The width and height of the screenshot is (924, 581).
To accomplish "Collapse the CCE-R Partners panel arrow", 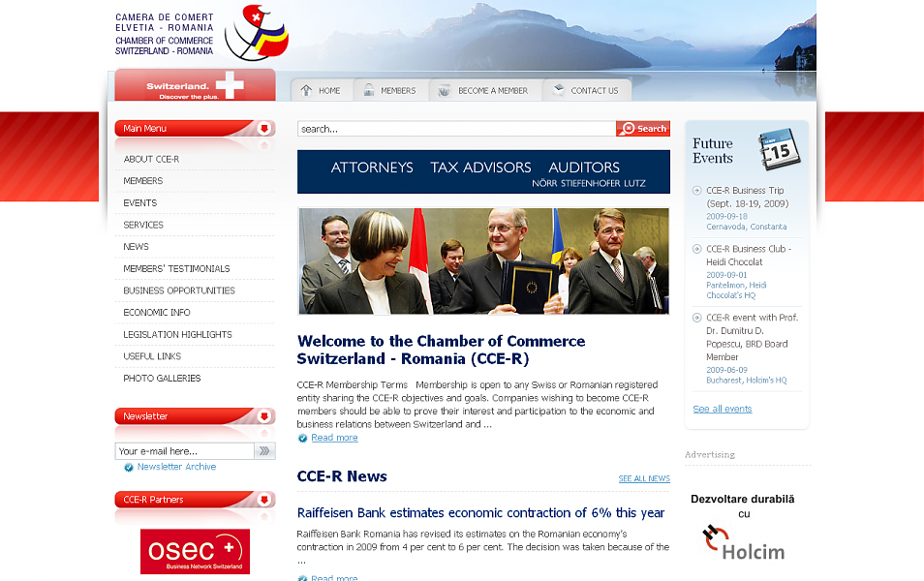I will [x=264, y=499].
